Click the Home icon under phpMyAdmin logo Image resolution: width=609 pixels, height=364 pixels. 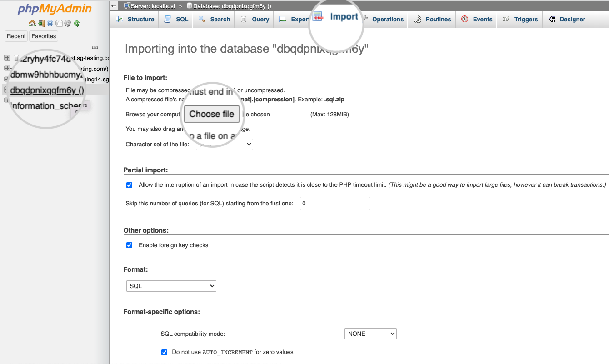point(32,23)
